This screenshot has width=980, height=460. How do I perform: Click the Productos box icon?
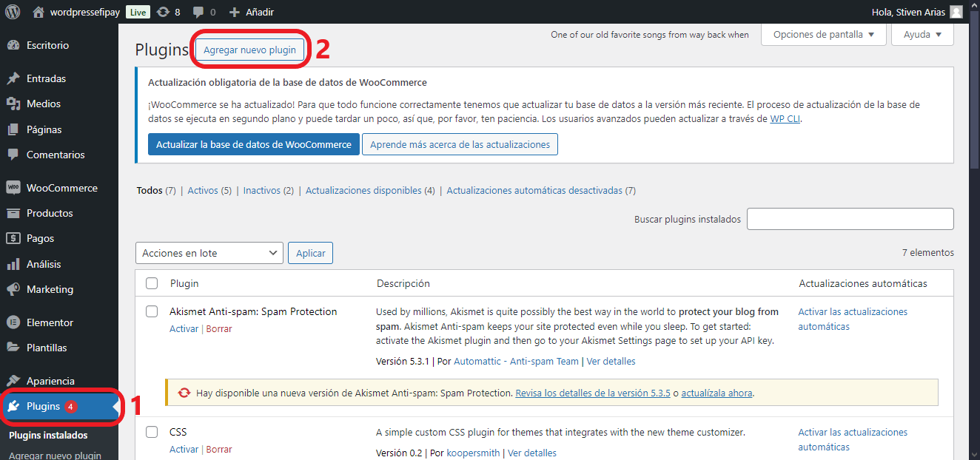coord(13,213)
